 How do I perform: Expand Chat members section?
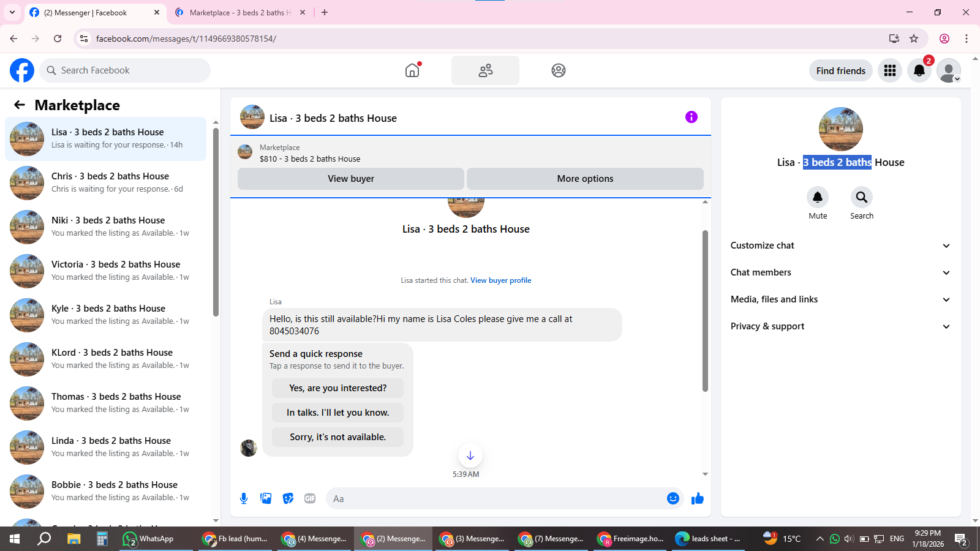click(x=840, y=272)
